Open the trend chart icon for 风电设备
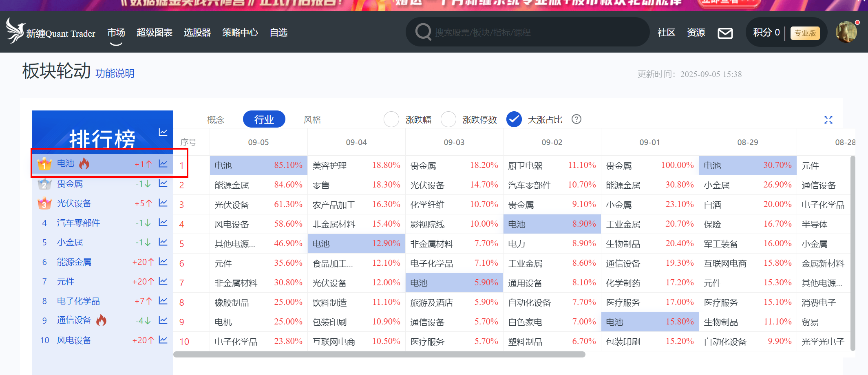Screen dimensions: 868x375 click(163, 340)
